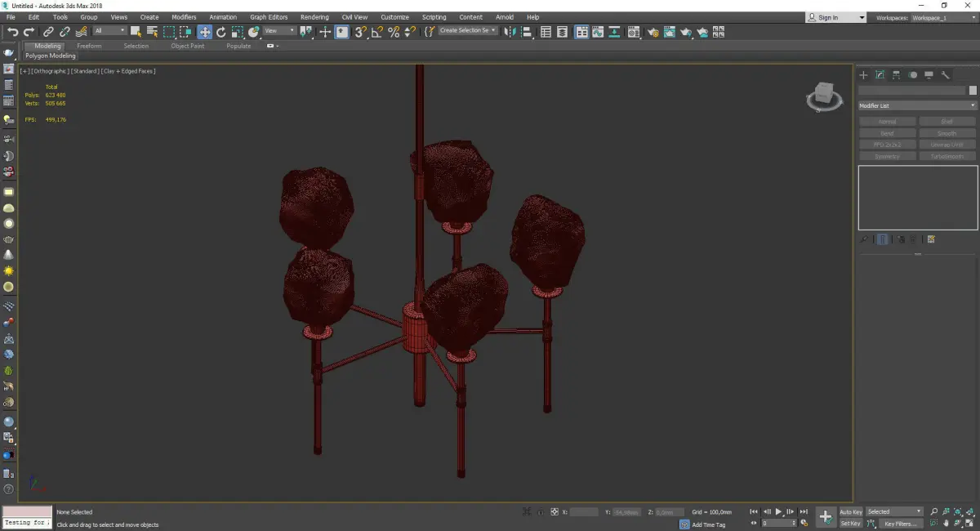The height and width of the screenshot is (531, 980).
Task: Click the Undo arrow in the main toolbar
Action: [x=12, y=32]
